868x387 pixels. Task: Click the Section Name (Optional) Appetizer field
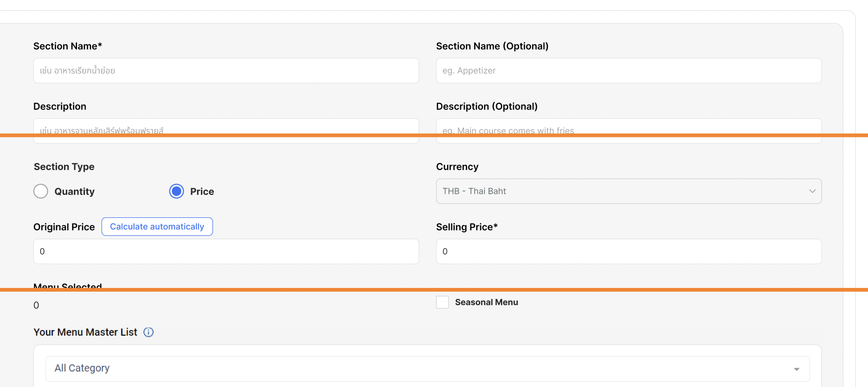[x=628, y=71]
